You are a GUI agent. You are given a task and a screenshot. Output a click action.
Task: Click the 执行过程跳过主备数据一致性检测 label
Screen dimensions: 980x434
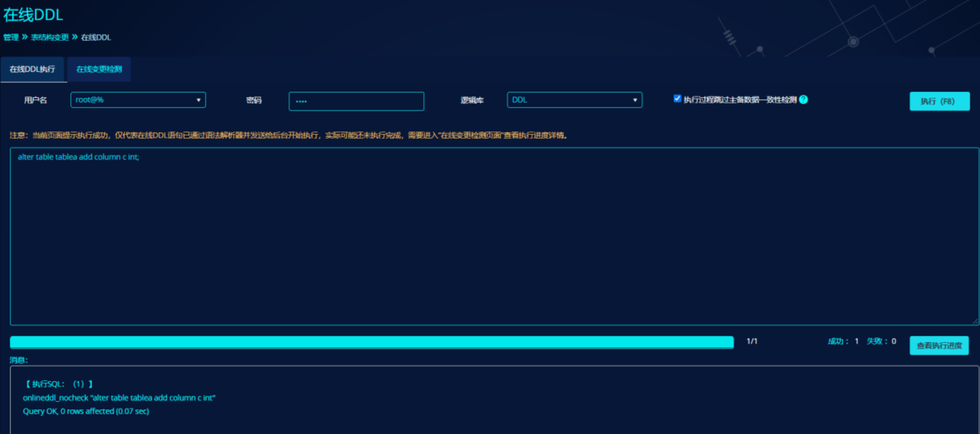pyautogui.click(x=740, y=100)
